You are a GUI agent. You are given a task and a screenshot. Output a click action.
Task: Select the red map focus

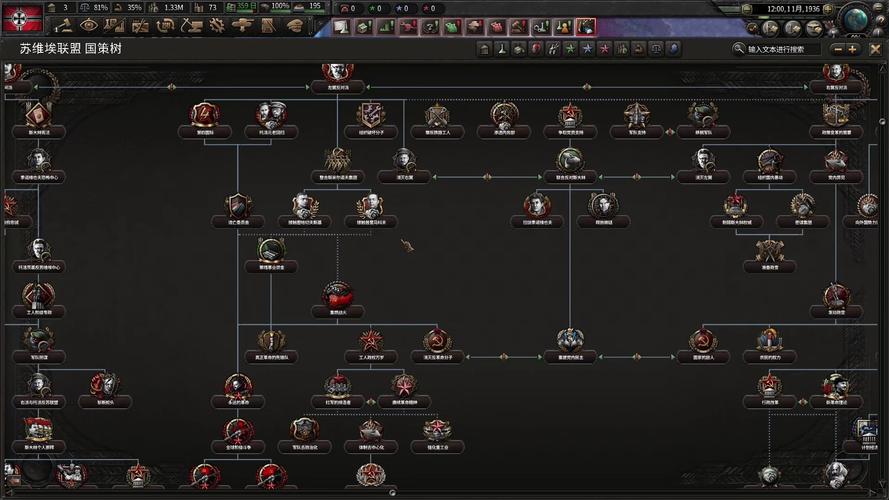click(338, 295)
